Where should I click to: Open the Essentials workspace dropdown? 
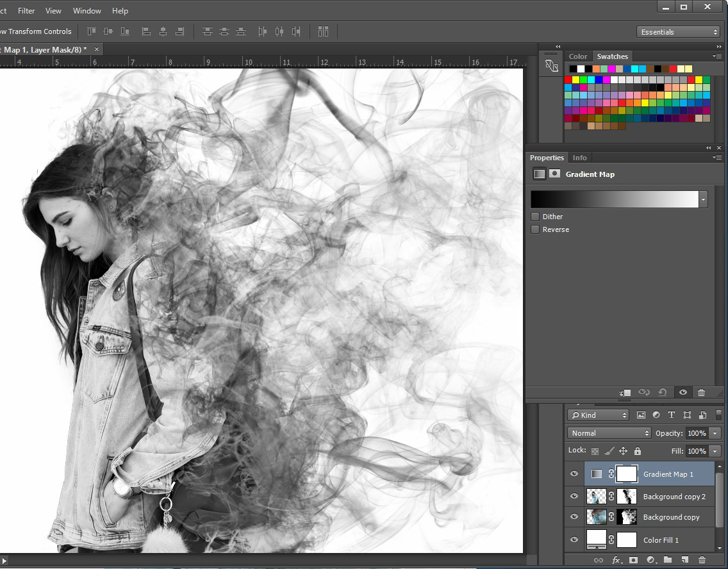pyautogui.click(x=678, y=32)
